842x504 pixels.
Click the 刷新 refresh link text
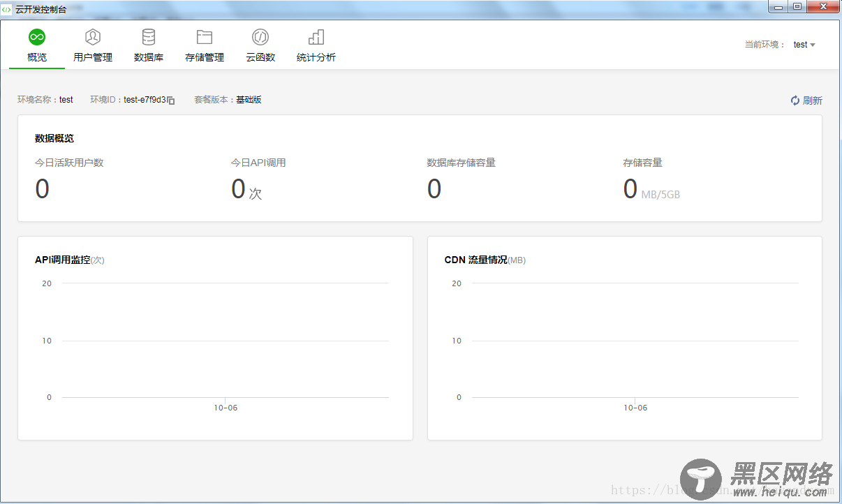click(813, 101)
